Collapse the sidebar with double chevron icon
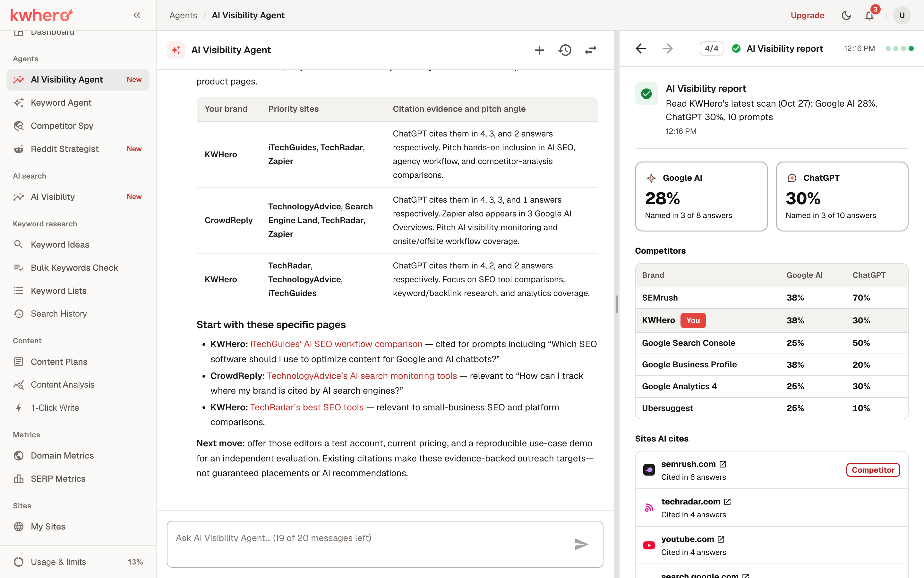924x578 pixels. tap(137, 15)
